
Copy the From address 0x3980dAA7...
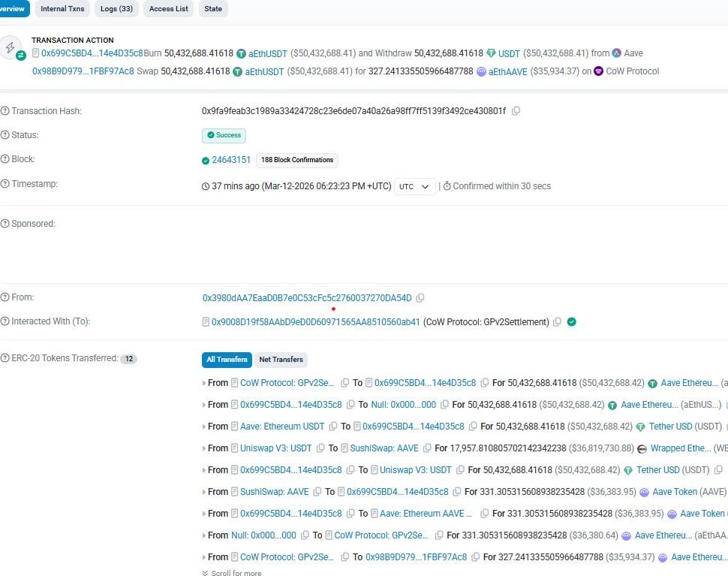(420, 297)
